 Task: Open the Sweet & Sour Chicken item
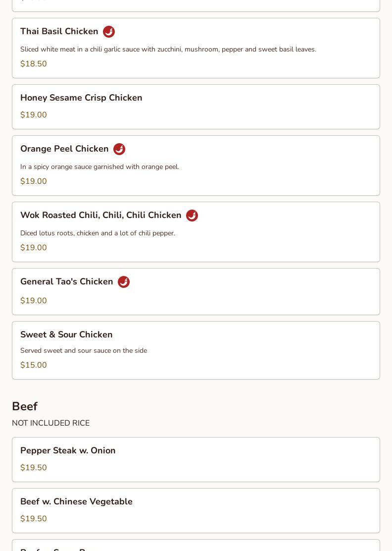click(196, 350)
